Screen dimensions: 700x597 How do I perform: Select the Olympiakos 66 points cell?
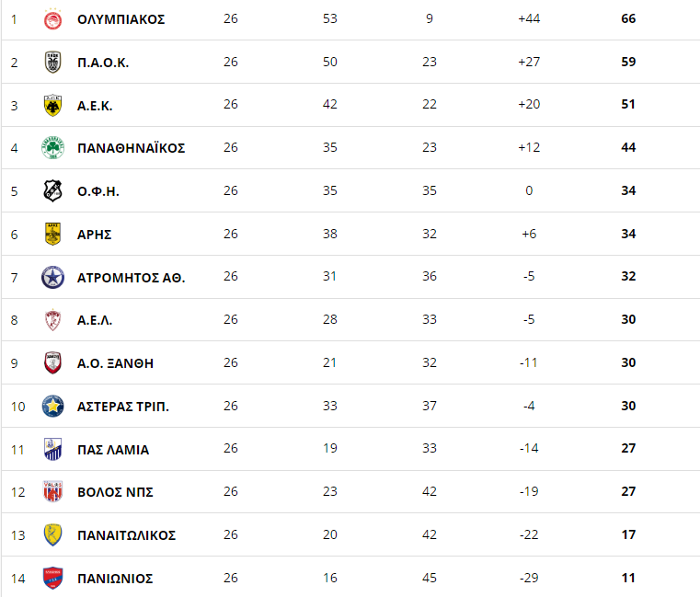pos(628,18)
